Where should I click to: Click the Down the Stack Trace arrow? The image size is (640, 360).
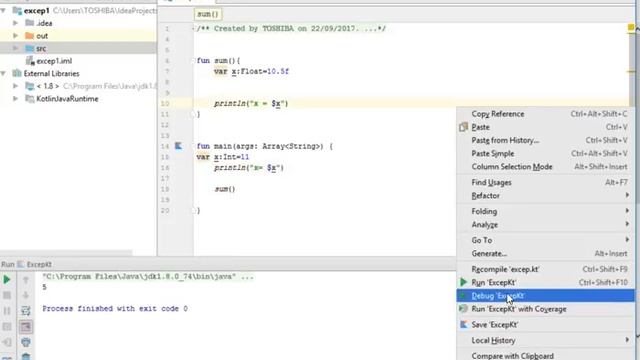click(25, 295)
